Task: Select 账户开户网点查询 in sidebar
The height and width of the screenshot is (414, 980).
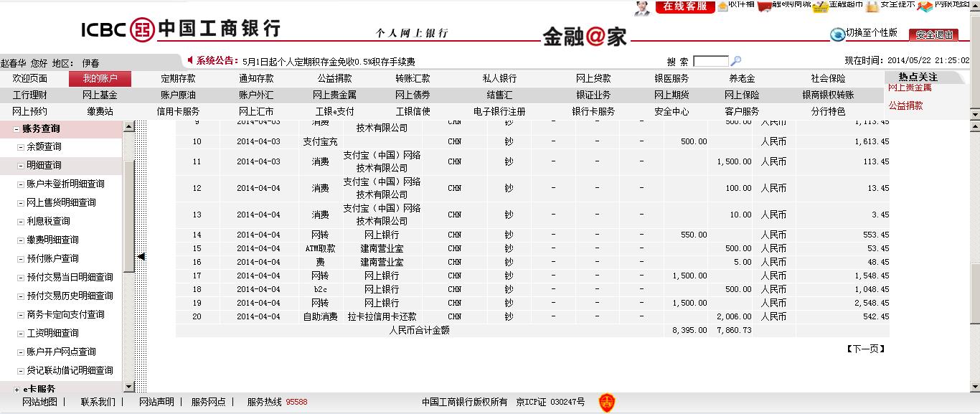Action: point(61,352)
